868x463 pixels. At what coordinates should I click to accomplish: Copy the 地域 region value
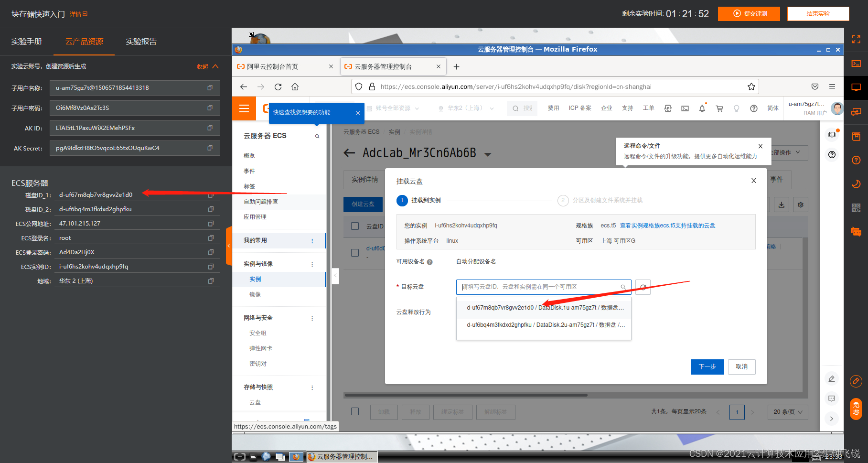211,281
